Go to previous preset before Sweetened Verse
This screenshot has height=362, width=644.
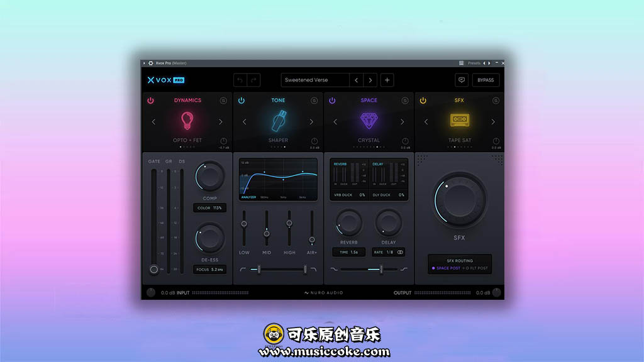[x=357, y=80]
